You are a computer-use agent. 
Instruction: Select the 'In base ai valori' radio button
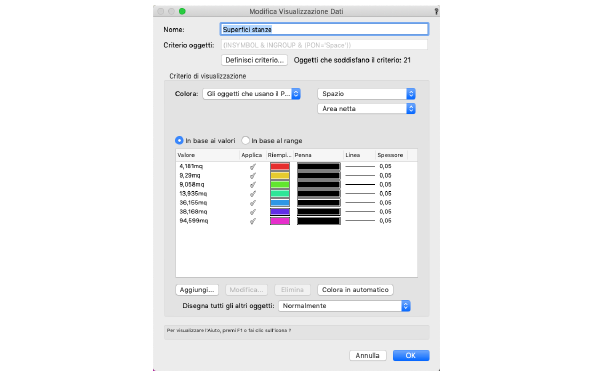[179, 140]
